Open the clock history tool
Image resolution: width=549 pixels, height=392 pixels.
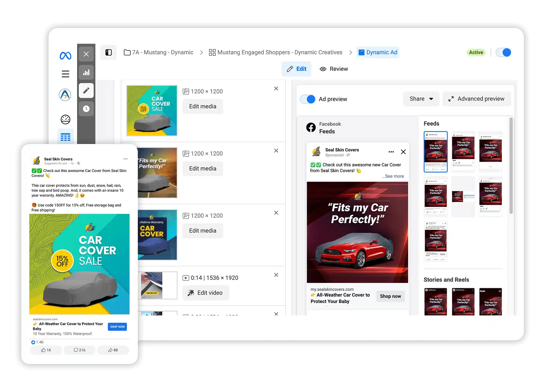tap(86, 109)
